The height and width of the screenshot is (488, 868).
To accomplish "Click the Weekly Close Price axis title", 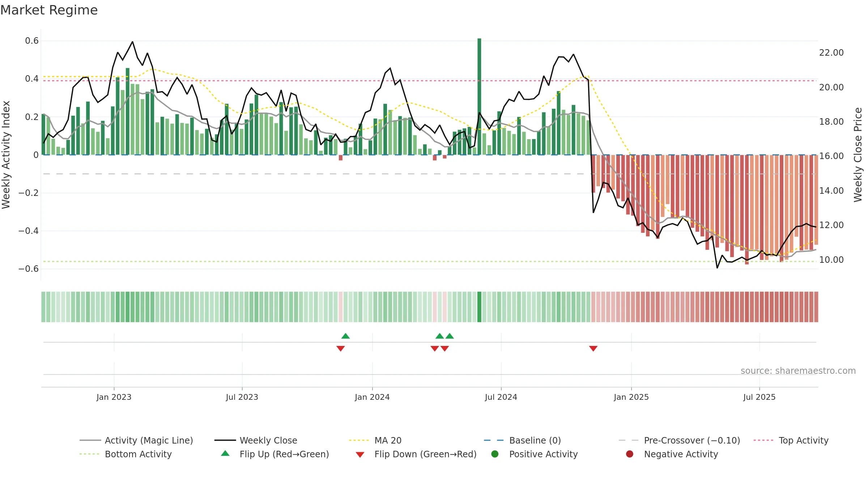I will click(858, 155).
